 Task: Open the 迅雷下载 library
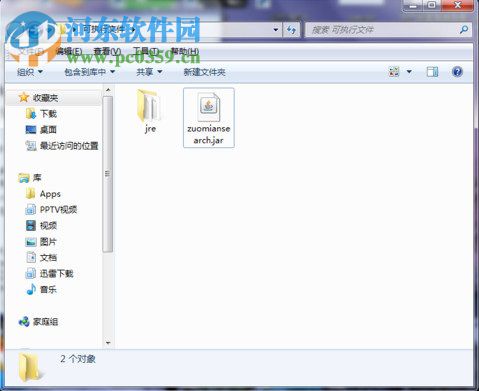(49, 274)
